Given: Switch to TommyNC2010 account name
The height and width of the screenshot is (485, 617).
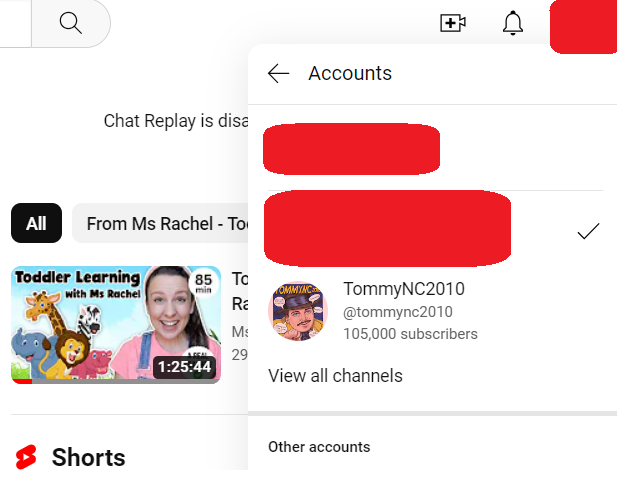Looking at the screenshot, I should click(x=404, y=289).
